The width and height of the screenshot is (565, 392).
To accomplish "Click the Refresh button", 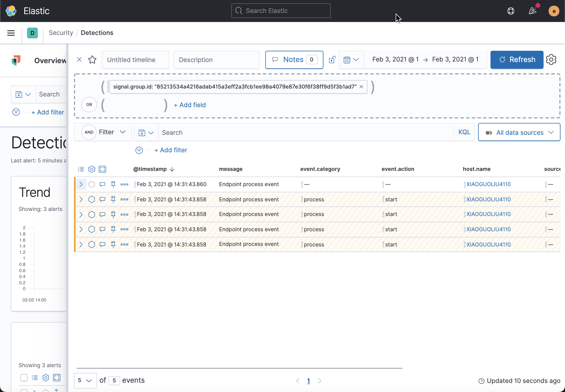I will click(517, 60).
